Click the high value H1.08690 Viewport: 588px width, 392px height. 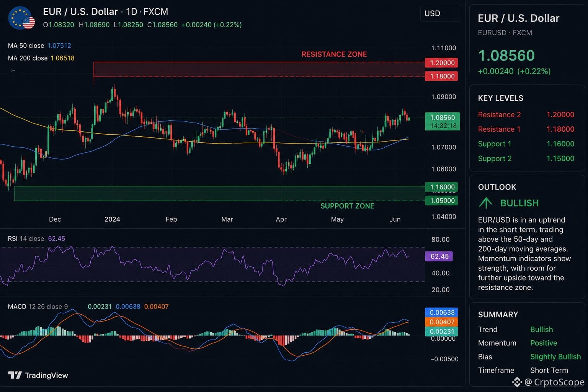tap(94, 25)
